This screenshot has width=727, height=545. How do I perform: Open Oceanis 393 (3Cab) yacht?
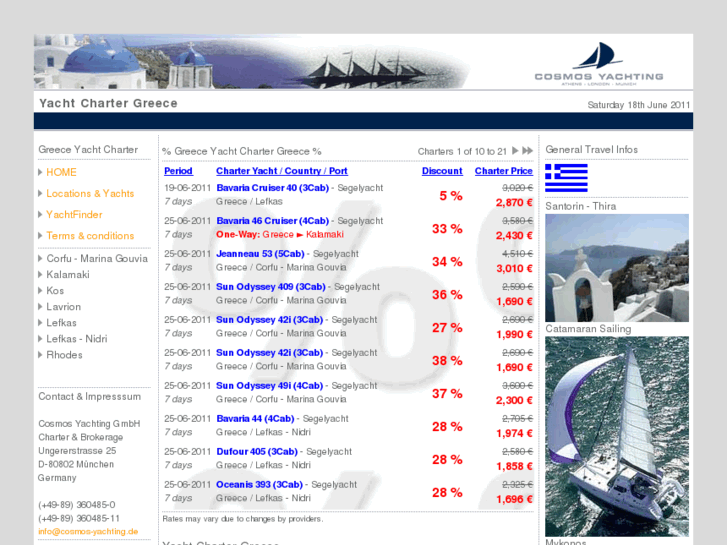[x=259, y=484]
